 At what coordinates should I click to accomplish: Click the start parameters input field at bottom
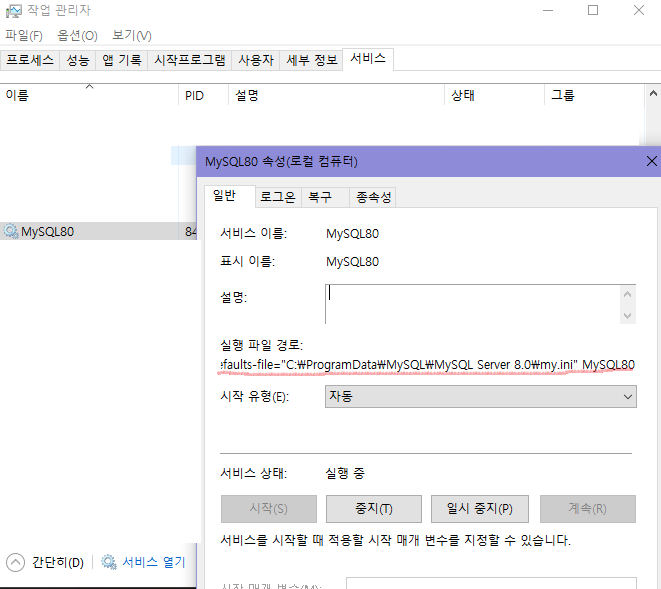(491, 583)
